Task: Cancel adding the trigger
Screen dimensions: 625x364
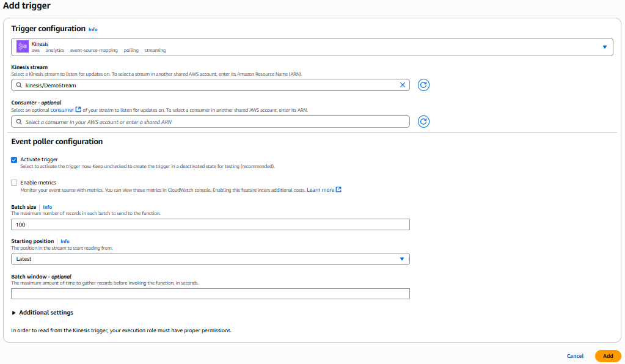Action: [x=575, y=356]
